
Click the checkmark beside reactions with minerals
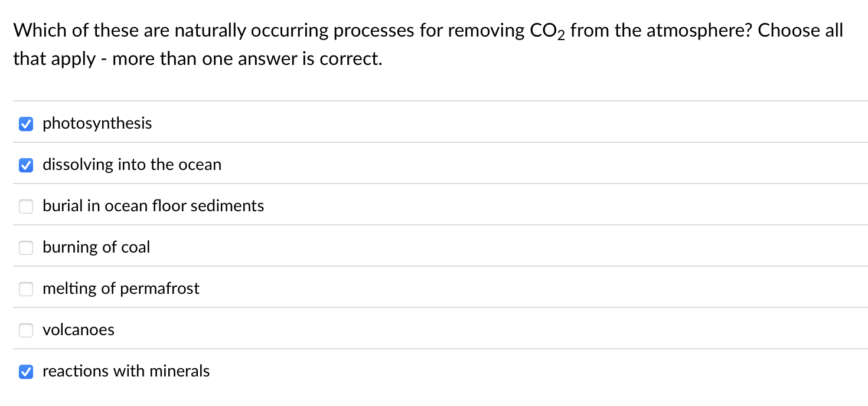pos(26,372)
